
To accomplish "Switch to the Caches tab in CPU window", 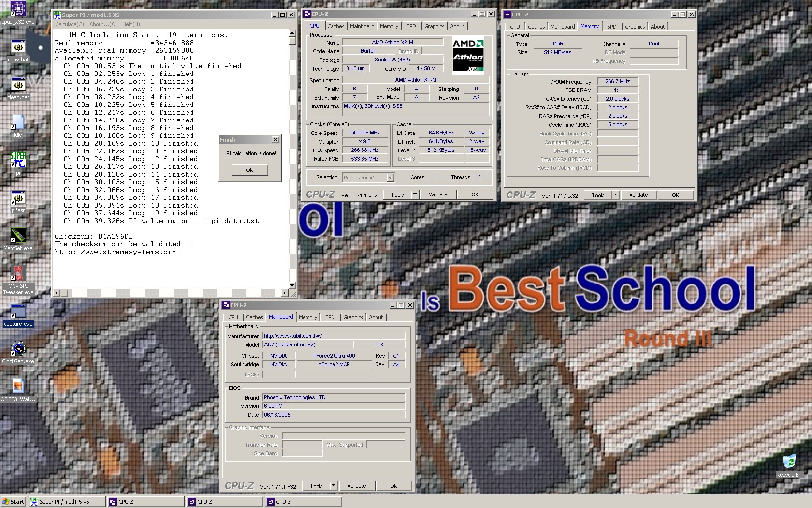I will pyautogui.click(x=335, y=26).
